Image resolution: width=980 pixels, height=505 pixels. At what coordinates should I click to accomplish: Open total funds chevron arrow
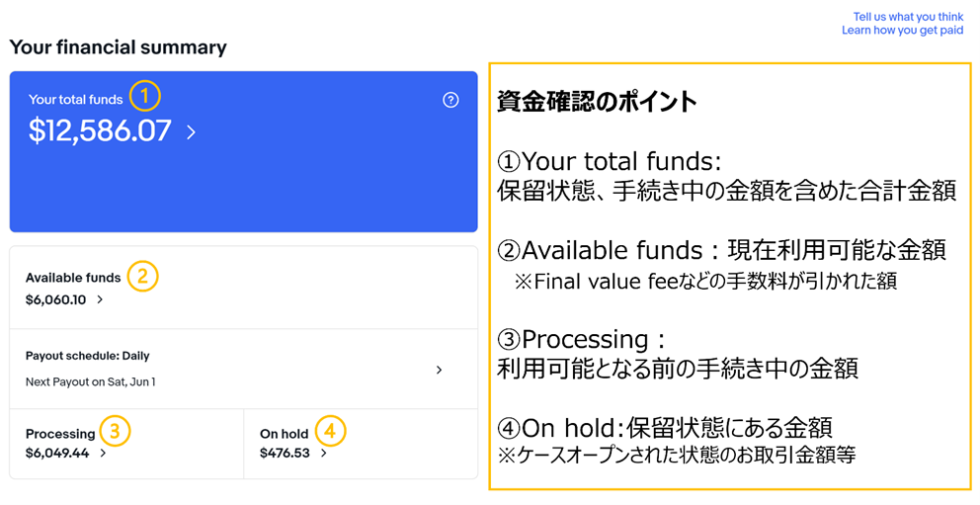pos(192,131)
